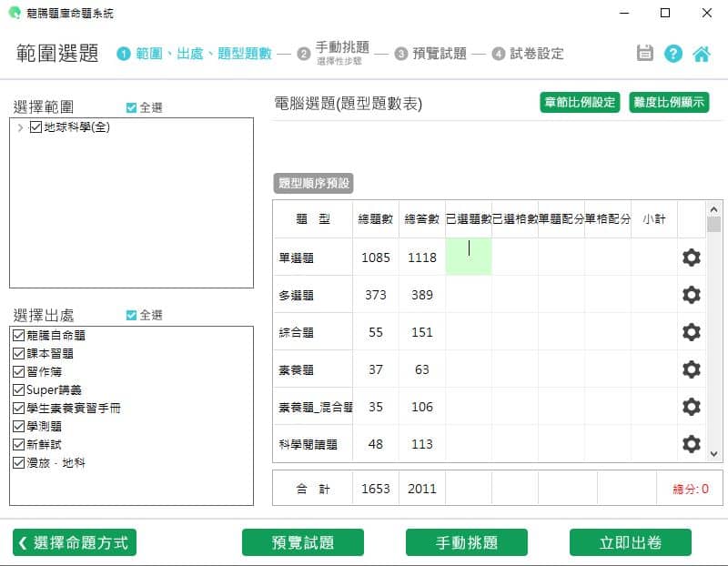
Task: Uncheck 學測題 source
Action: coord(18,426)
